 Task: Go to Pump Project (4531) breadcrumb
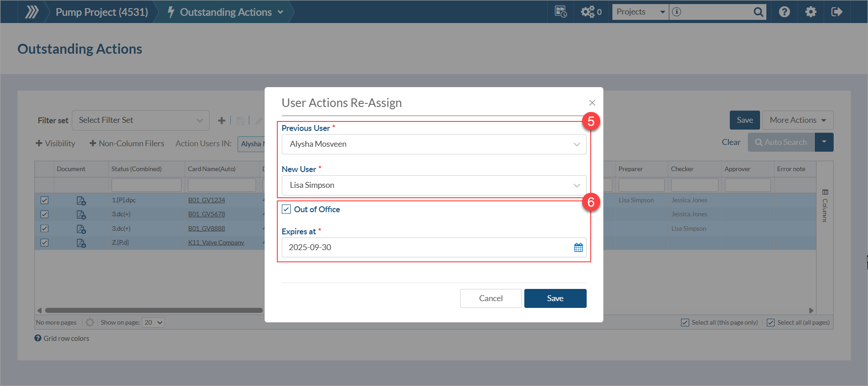point(102,12)
